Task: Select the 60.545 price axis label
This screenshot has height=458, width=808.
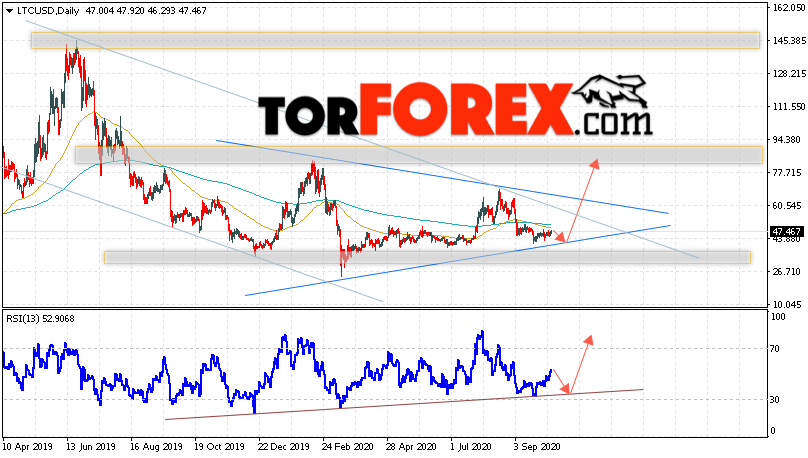Action: point(786,206)
